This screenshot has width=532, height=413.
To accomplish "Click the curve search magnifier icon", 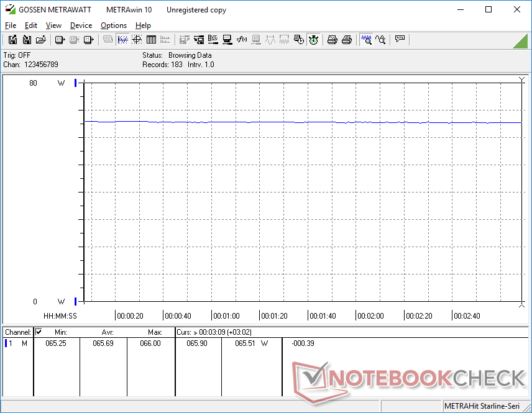I will pyautogui.click(x=380, y=40).
